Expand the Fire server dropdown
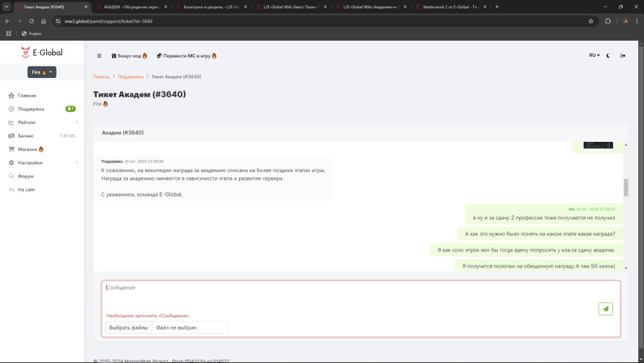Screen dimensions: 644x363 (42, 72)
